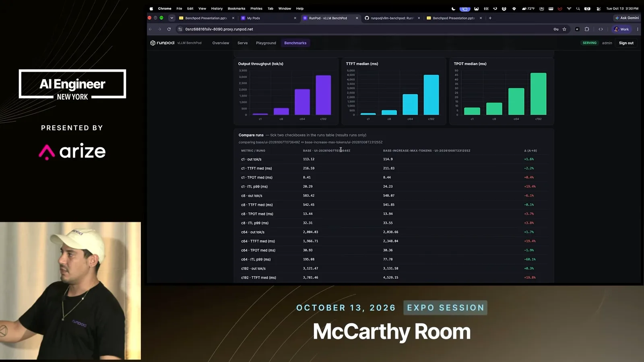Go back using the browser back arrow
Screen dimensions: 644x362
151,29
